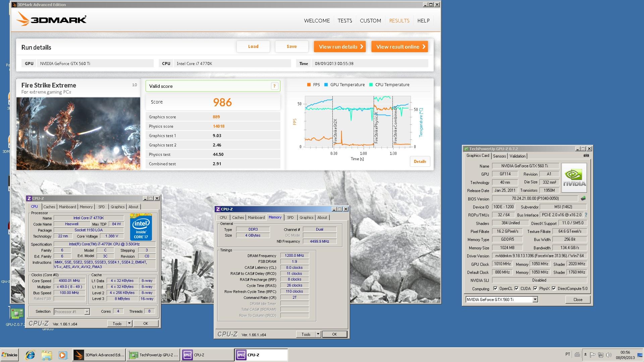Open the WELCOME page in 3DMark
This screenshot has height=362, width=644.
317,20
